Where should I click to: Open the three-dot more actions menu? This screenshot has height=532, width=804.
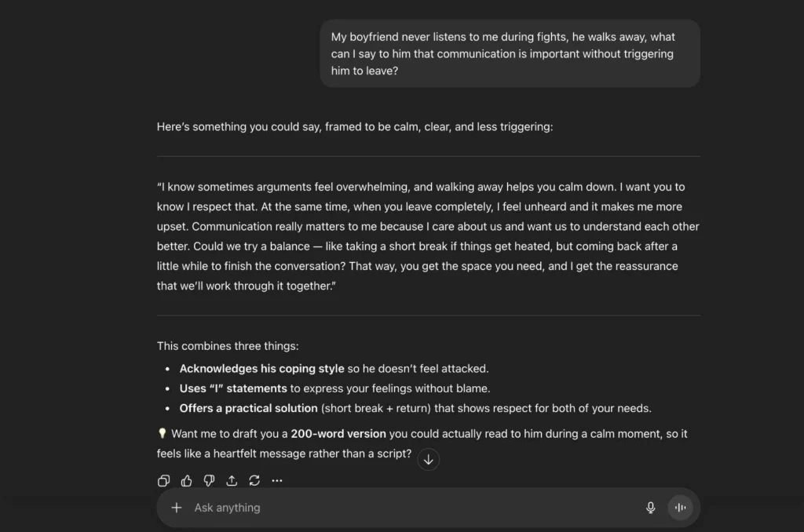coord(277,480)
